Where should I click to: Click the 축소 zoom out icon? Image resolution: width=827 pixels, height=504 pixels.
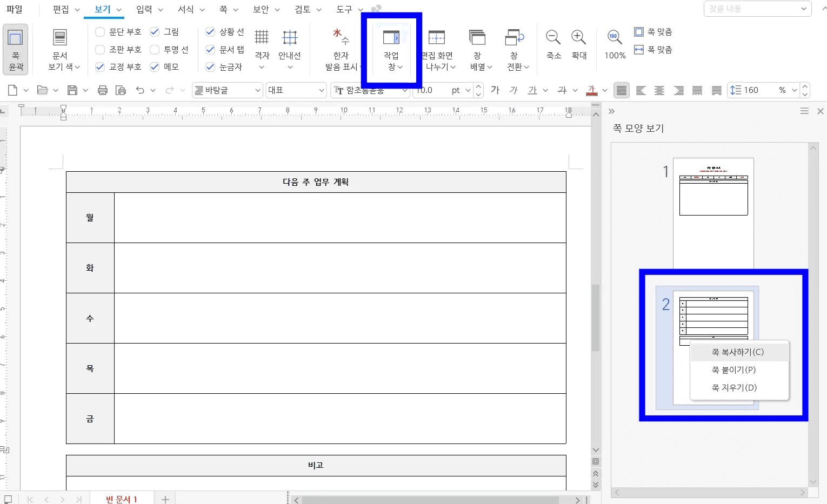tap(553, 37)
